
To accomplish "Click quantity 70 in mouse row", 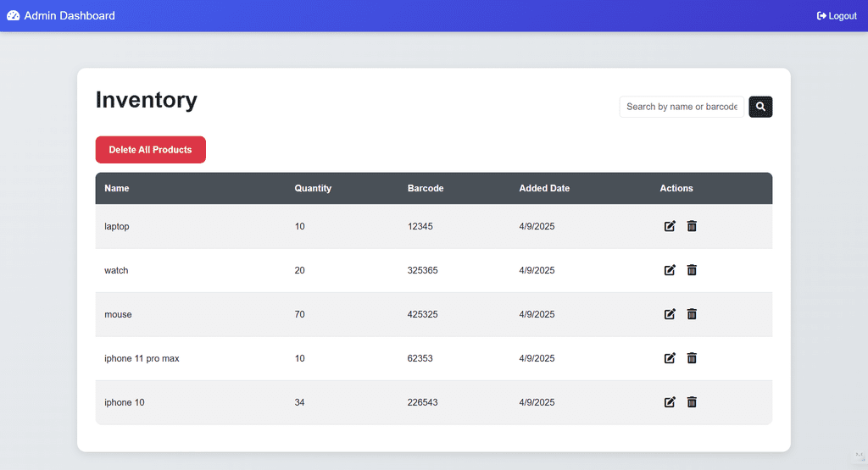I will [x=299, y=314].
